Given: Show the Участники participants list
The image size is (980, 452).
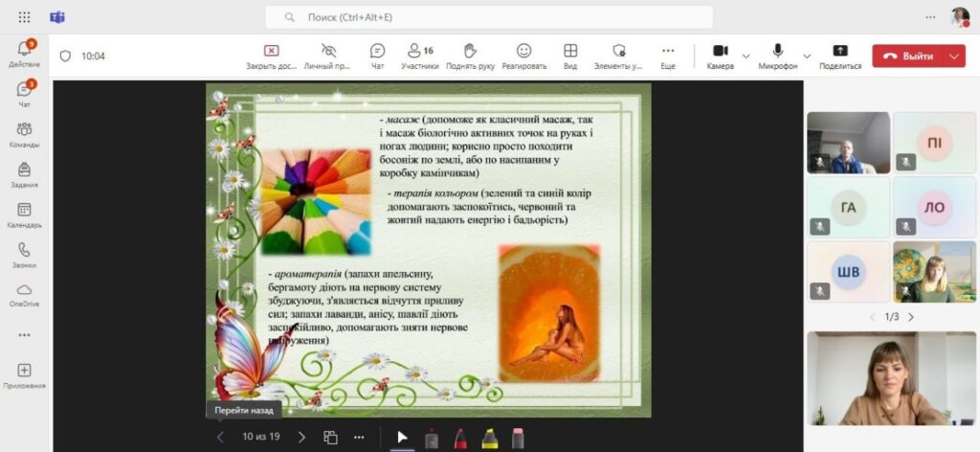Looking at the screenshot, I should coord(419,56).
